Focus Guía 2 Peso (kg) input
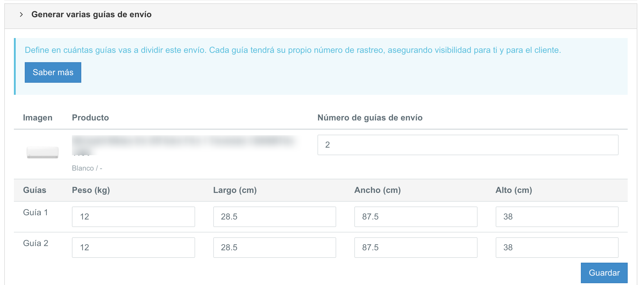The image size is (644, 285). point(133,248)
